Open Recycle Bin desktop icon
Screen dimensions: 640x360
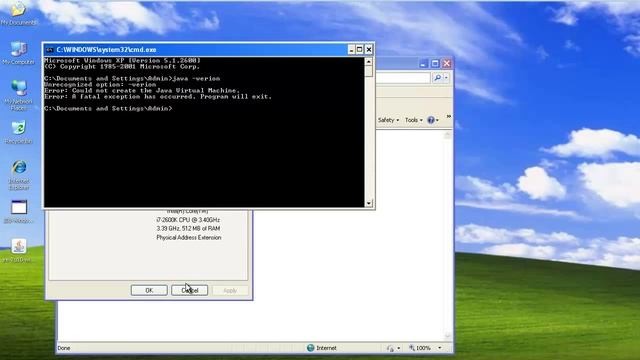click(x=19, y=131)
